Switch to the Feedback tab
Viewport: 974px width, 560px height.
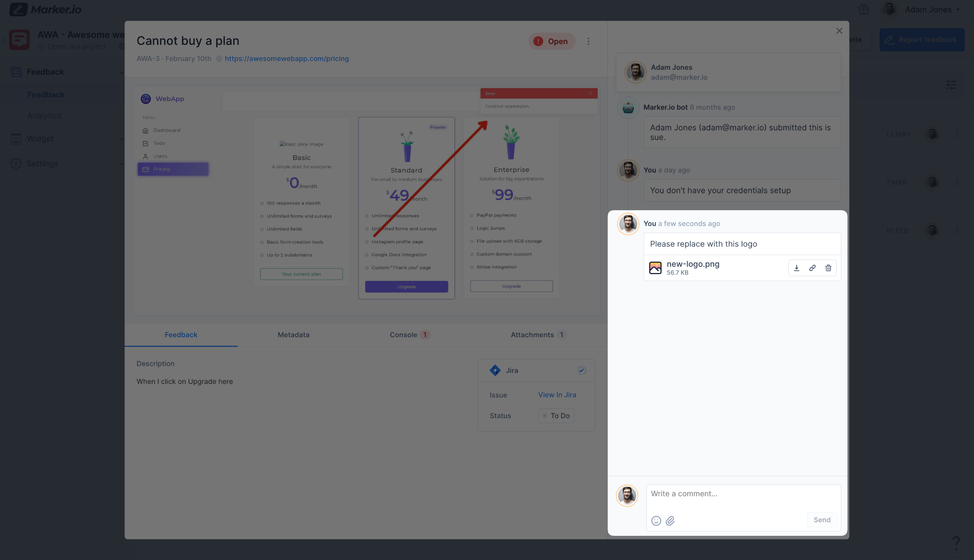point(181,335)
